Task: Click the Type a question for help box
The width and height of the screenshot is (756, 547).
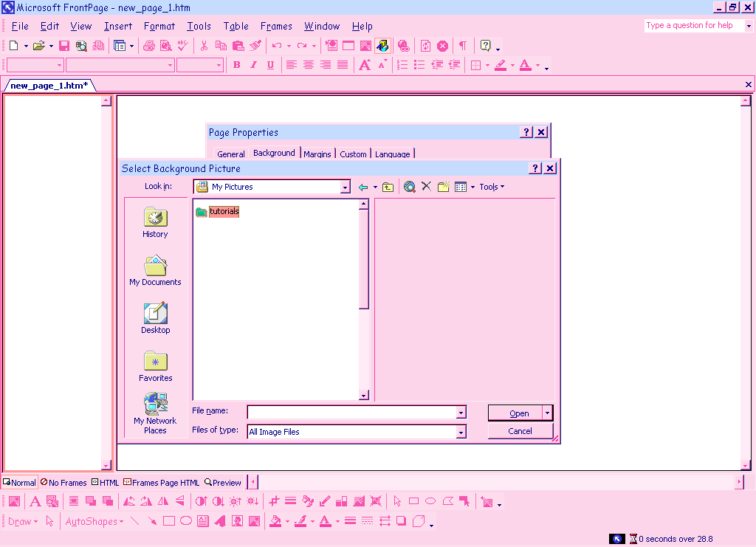Action: point(694,26)
